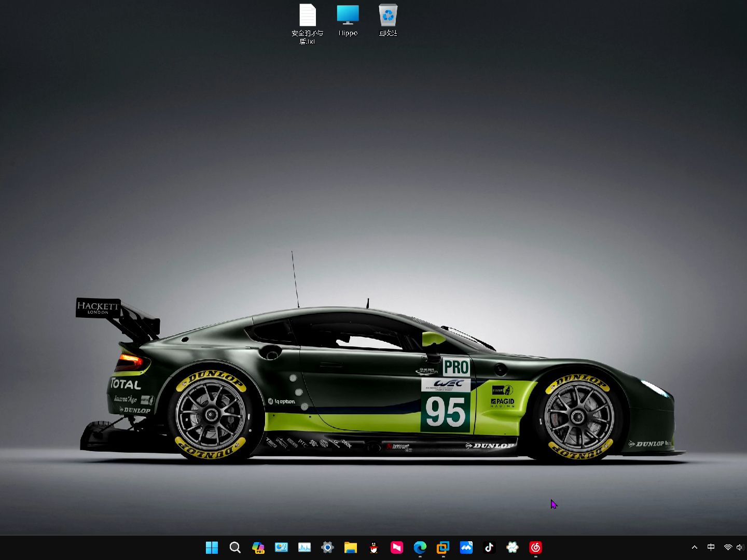Open the volume speaker tray icon
The height and width of the screenshot is (560, 747).
click(740, 548)
